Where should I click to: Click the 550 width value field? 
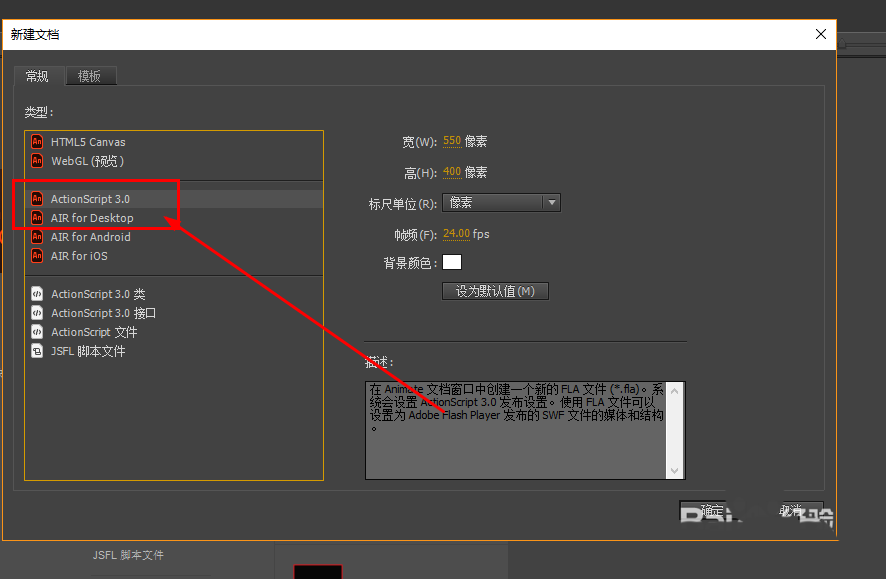452,141
